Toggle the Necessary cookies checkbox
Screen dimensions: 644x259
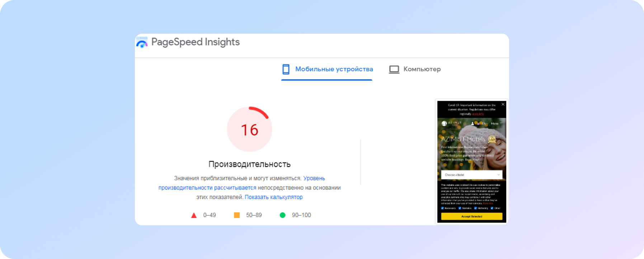[442, 208]
